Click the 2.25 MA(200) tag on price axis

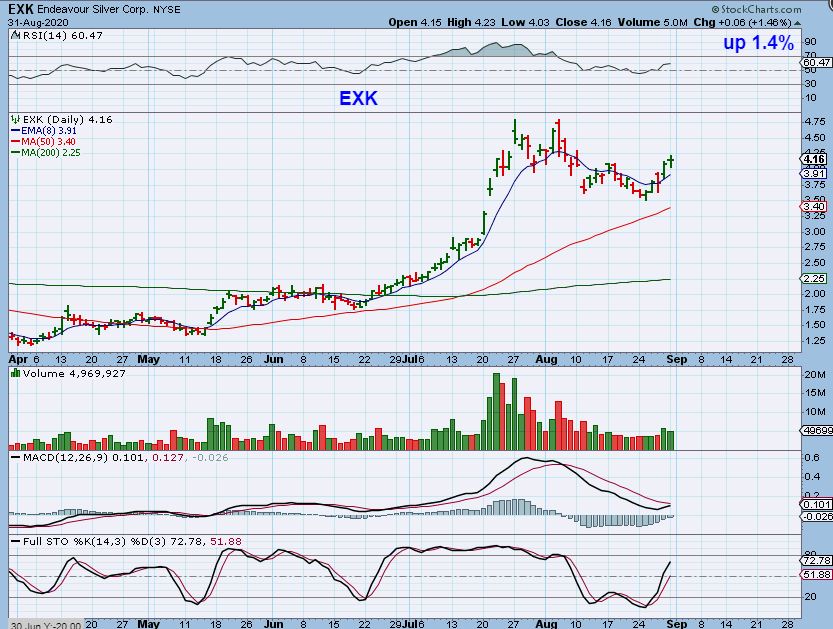tap(813, 278)
